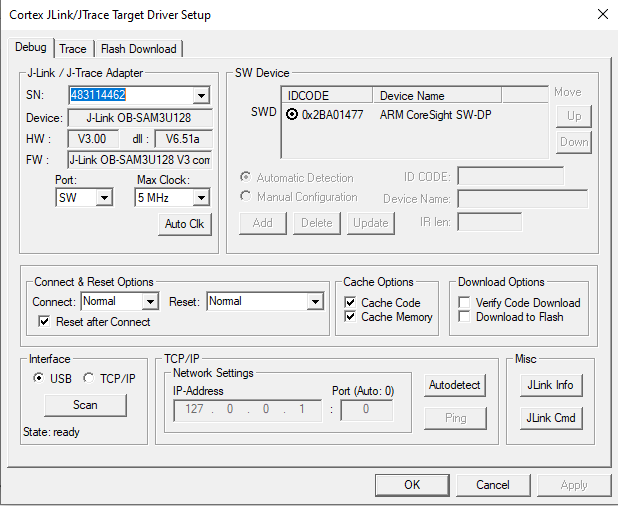Viewport: 618px width, 506px height.
Task: Click the IDCODE column header
Action: [x=327, y=96]
